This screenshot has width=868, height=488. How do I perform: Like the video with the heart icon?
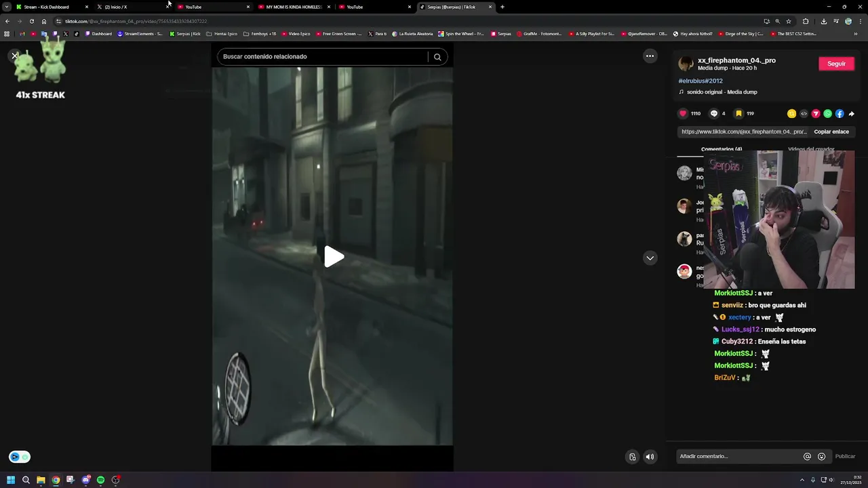point(683,113)
